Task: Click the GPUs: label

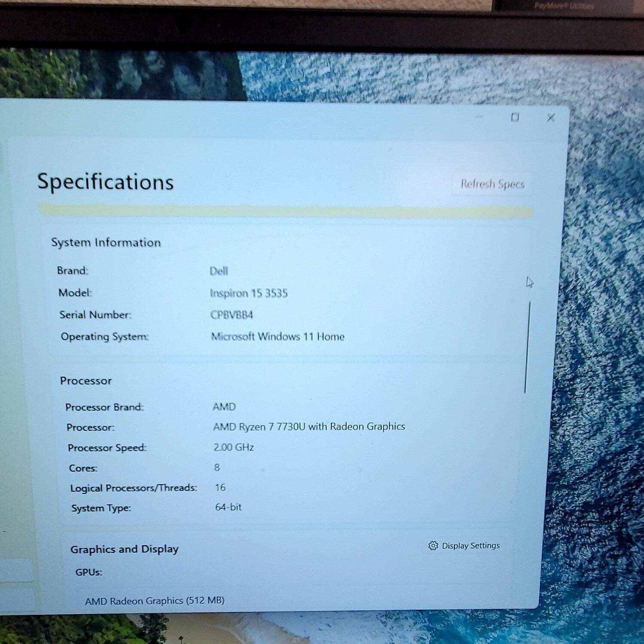Action: [88, 572]
